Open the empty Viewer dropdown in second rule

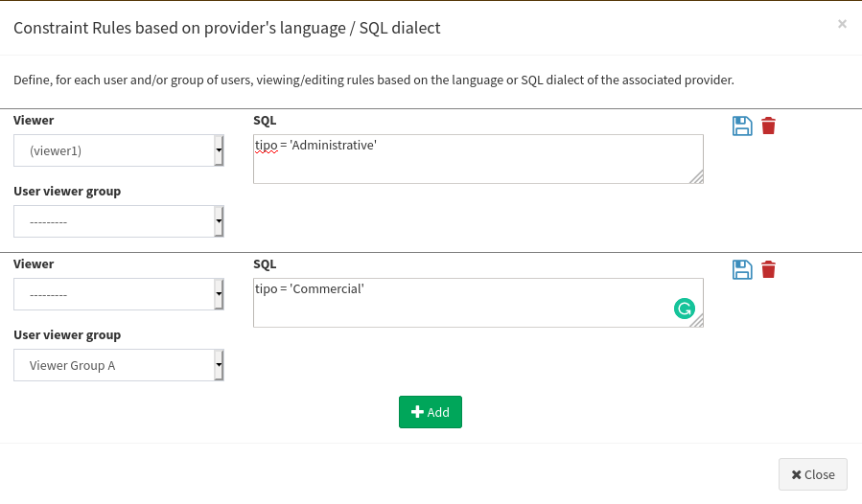click(x=118, y=294)
